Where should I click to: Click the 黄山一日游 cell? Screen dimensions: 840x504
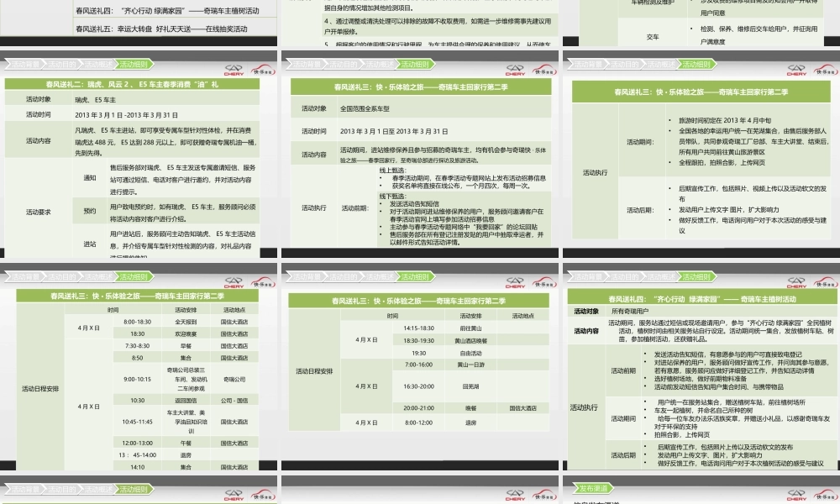pyautogui.click(x=471, y=365)
